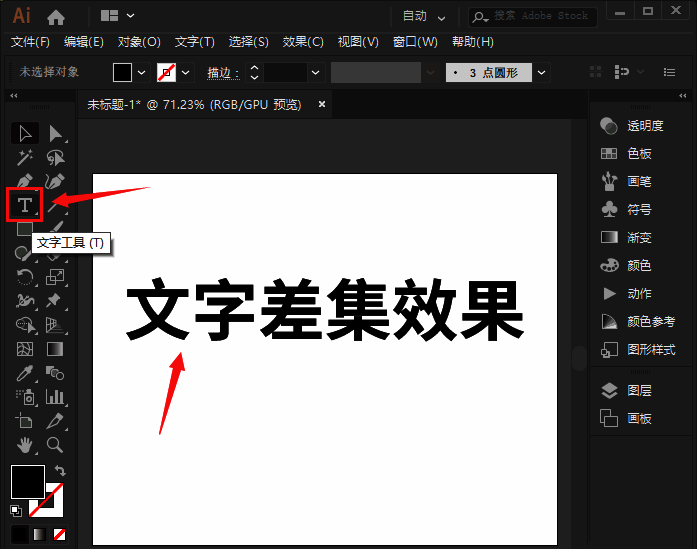Viewport: 697px width, 549px height.
Task: Select the Lasso tool
Action: point(55,157)
